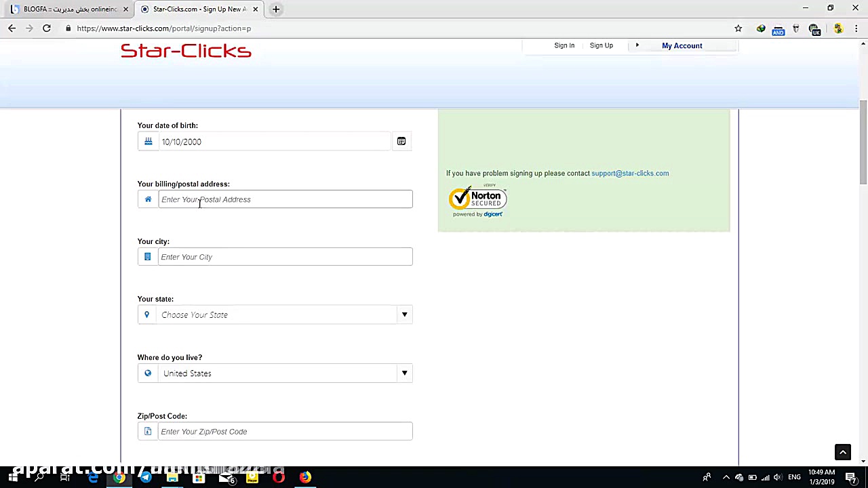This screenshot has width=868, height=488.
Task: Open the date of birth calendar picker
Action: tap(401, 141)
